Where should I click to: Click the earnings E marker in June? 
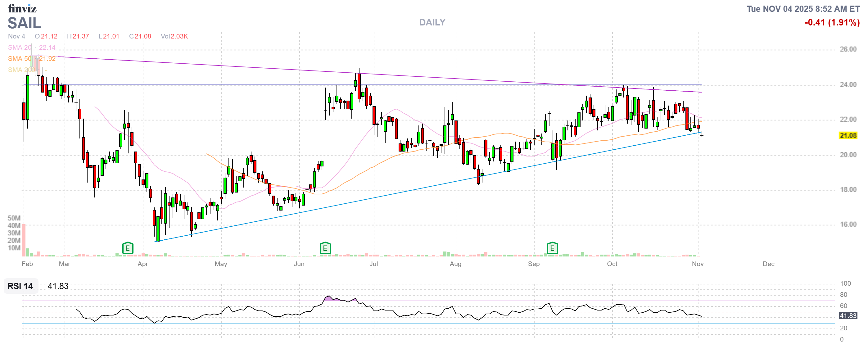[x=325, y=248]
